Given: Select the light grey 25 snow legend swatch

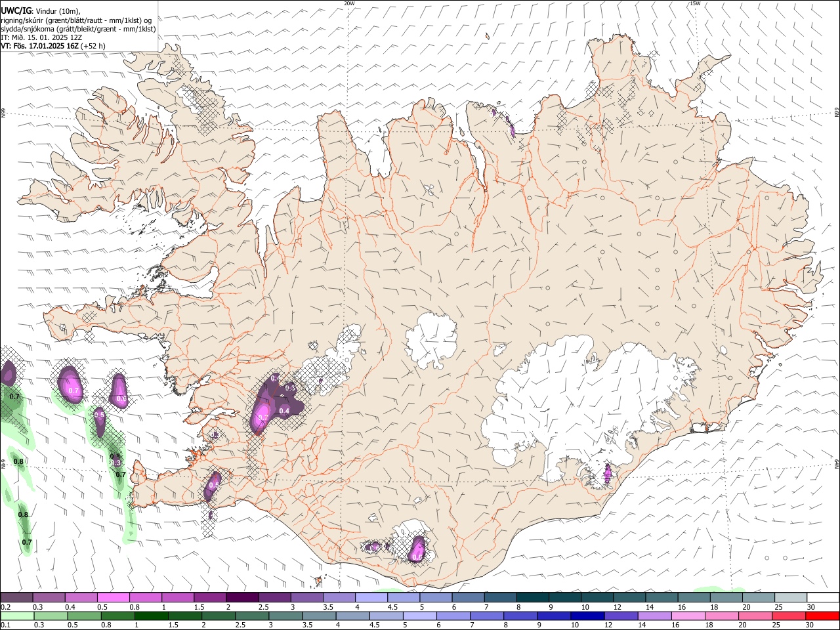Looking at the screenshot, I should pyautogui.click(x=791, y=598).
